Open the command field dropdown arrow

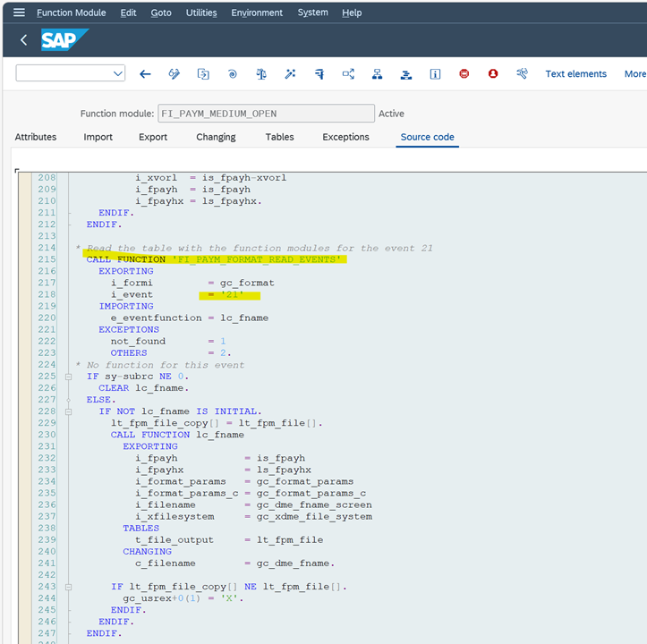pos(118,74)
